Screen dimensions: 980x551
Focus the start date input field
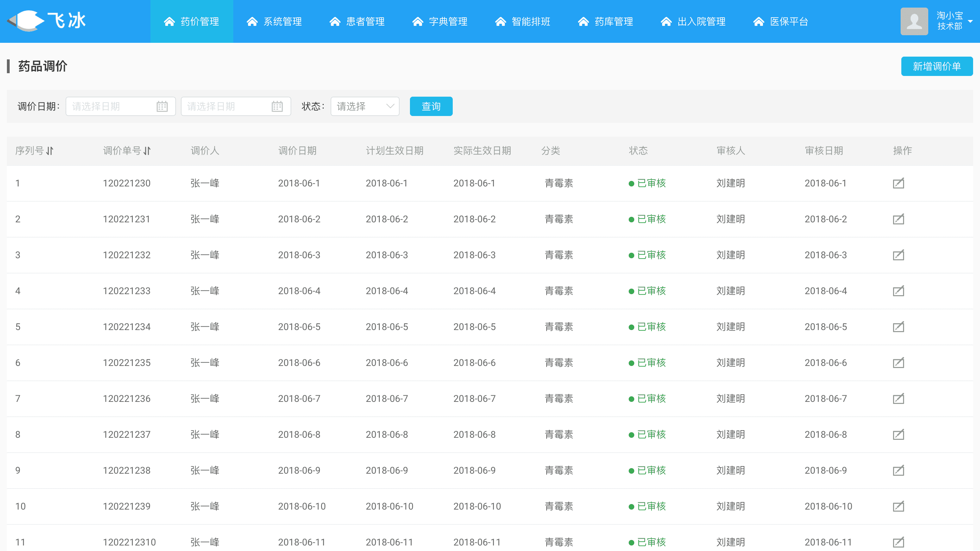[120, 106]
